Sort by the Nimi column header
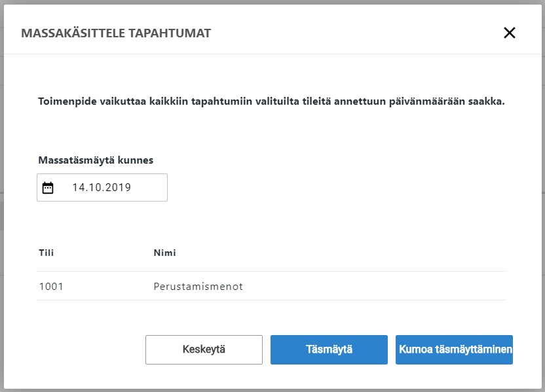Screen dimensions: 545x392 (165, 253)
